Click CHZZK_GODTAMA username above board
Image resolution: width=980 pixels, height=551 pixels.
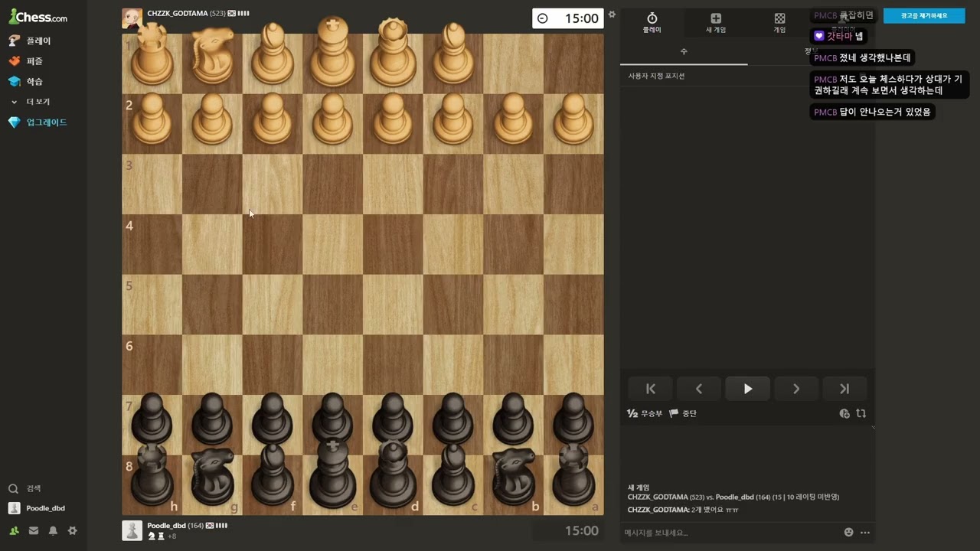point(177,13)
